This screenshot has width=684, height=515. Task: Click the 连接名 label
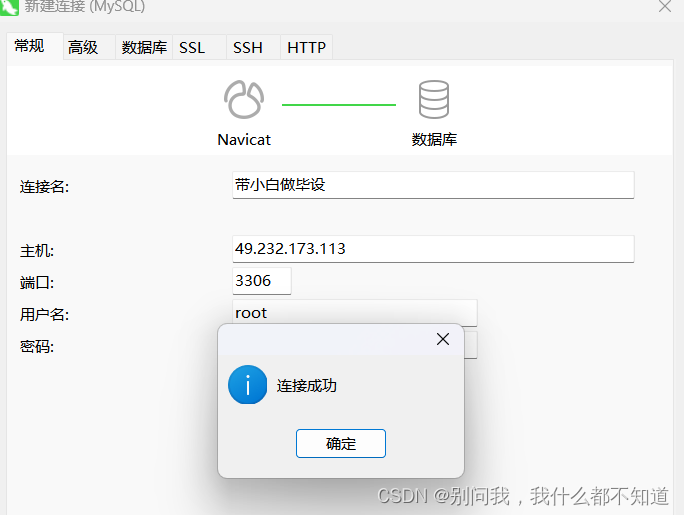click(44, 187)
